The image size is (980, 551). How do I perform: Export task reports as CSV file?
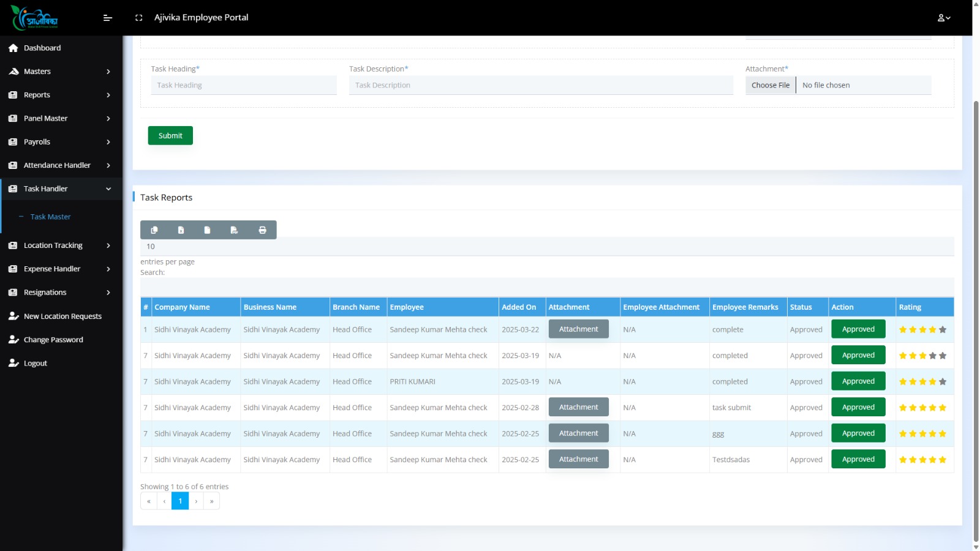(207, 230)
